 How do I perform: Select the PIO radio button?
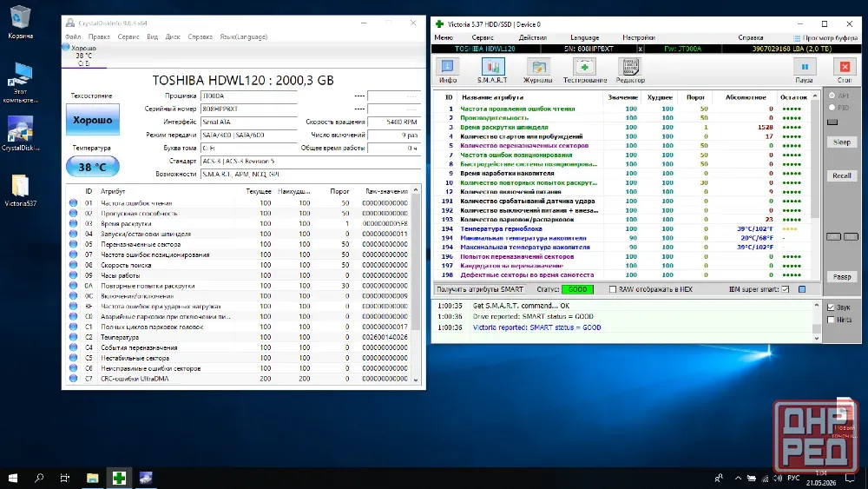coord(832,108)
